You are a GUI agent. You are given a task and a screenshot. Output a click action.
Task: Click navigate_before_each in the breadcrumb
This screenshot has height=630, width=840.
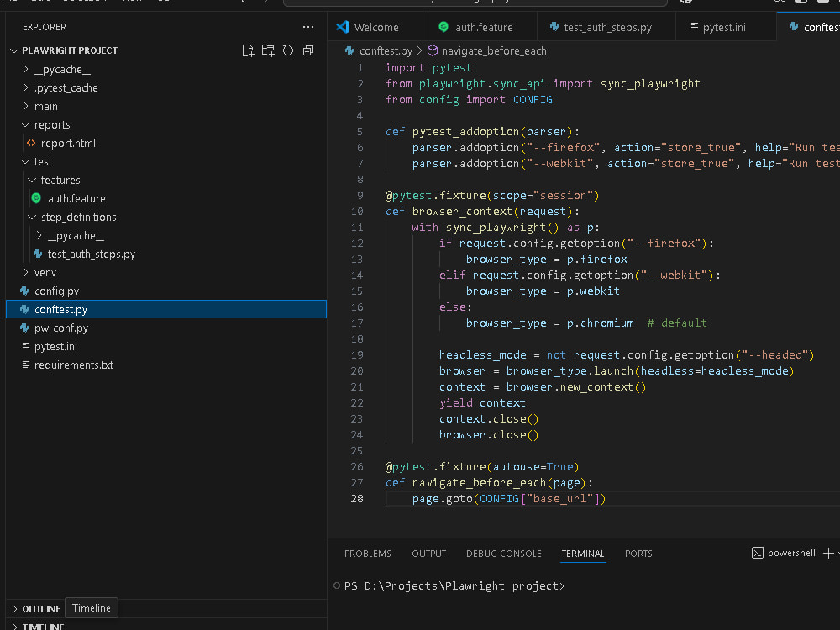click(x=494, y=51)
